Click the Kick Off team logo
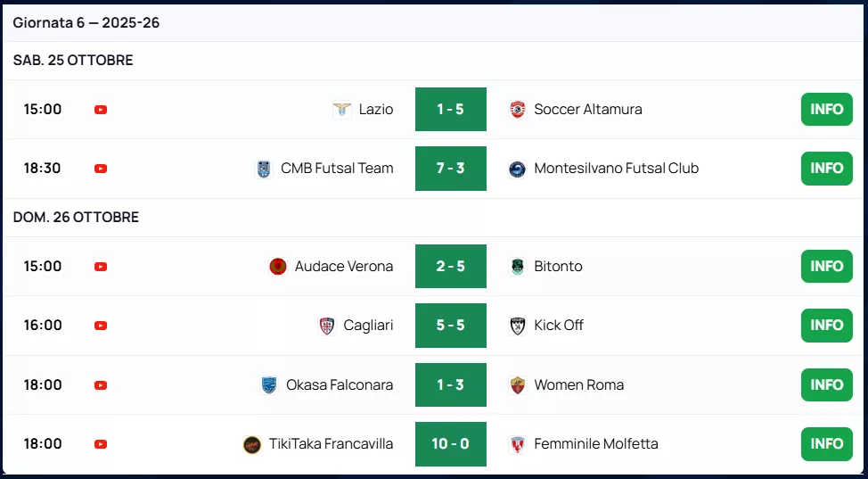868x479 pixels. point(517,326)
